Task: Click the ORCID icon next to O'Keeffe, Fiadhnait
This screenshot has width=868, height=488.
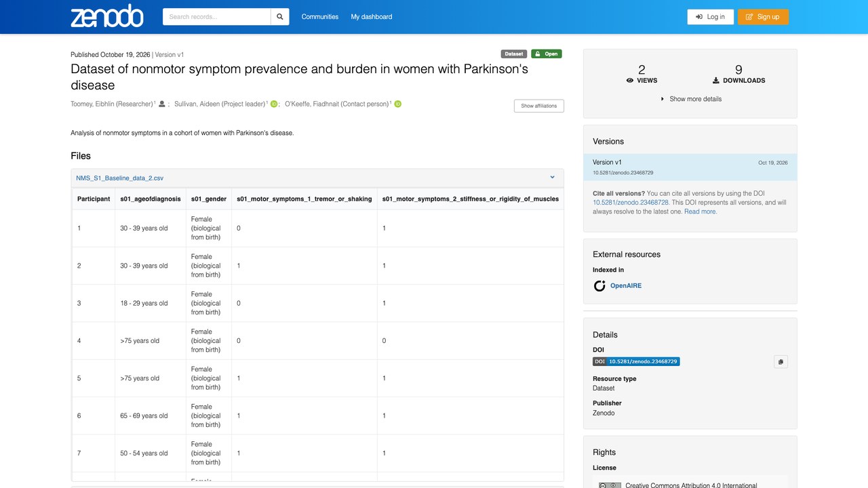Action: click(398, 104)
